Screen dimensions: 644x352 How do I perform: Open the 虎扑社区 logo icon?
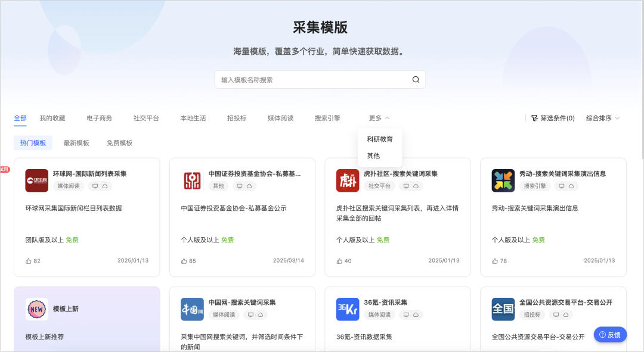coord(348,180)
